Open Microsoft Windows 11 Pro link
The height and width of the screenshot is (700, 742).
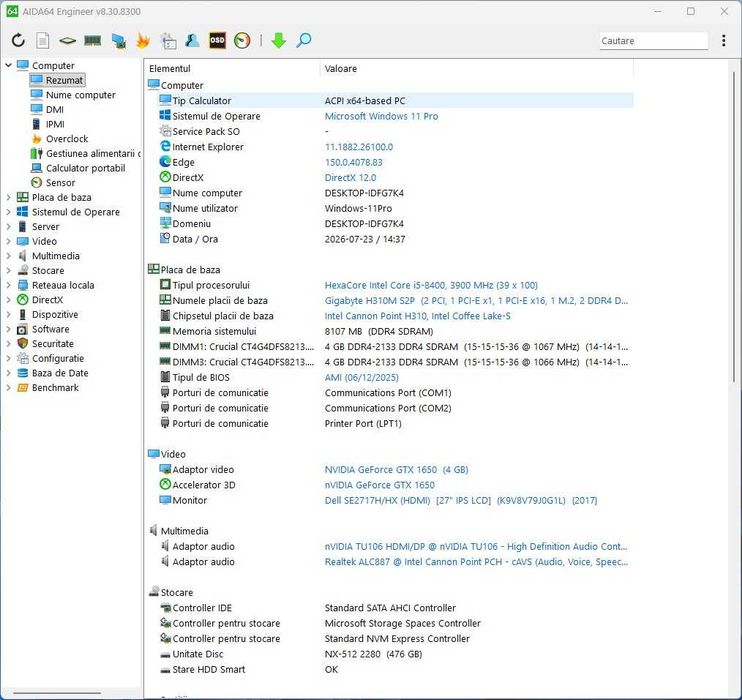coord(381,116)
